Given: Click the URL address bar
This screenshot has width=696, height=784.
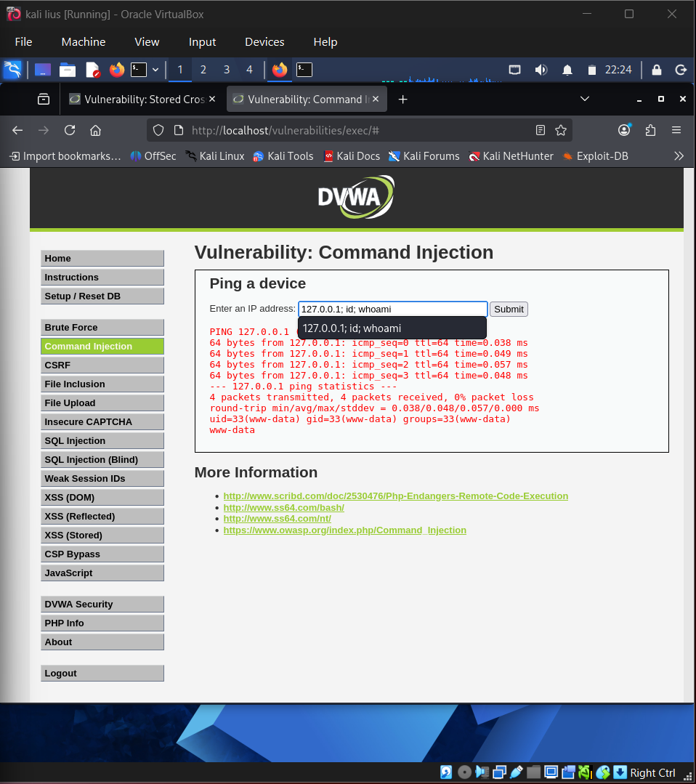Looking at the screenshot, I should (x=359, y=131).
